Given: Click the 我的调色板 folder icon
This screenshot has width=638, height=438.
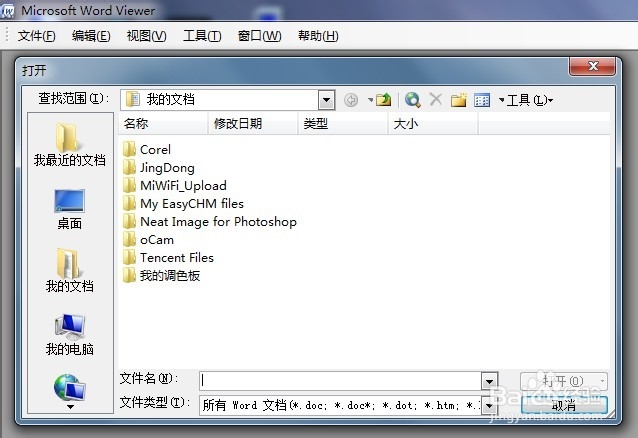Looking at the screenshot, I should click(129, 276).
